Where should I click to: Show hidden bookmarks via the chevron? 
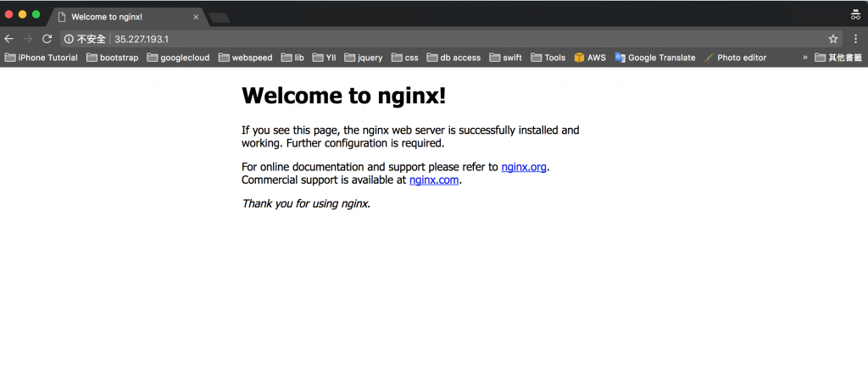[805, 58]
